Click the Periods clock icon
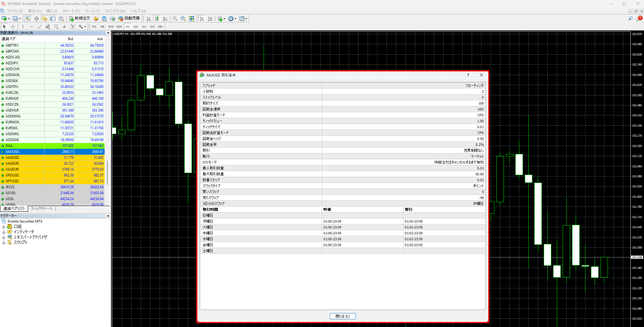Image resolution: width=644 pixels, height=327 pixels. [231, 19]
